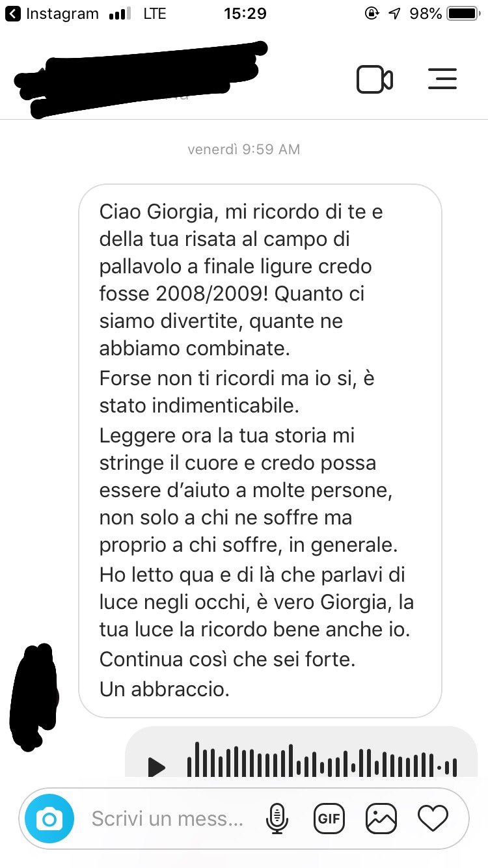Record a voice message with microphone icon
The image size is (488, 868).
pyautogui.click(x=277, y=819)
